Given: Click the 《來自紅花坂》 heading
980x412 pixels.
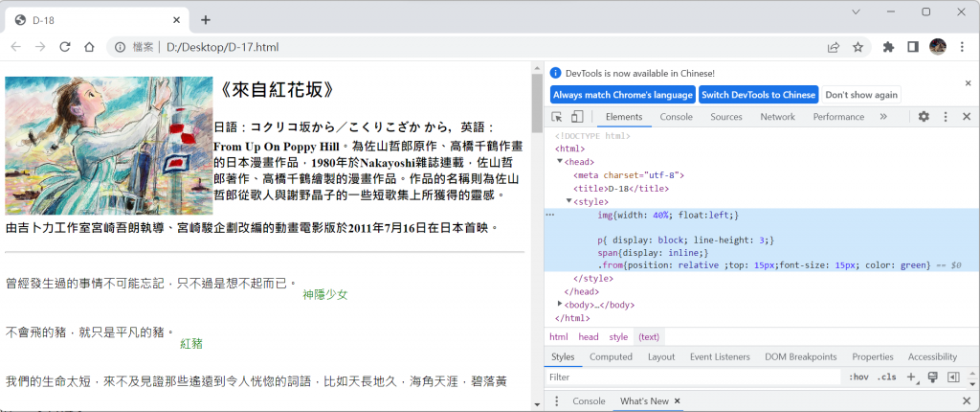Looking at the screenshot, I should point(276,90).
